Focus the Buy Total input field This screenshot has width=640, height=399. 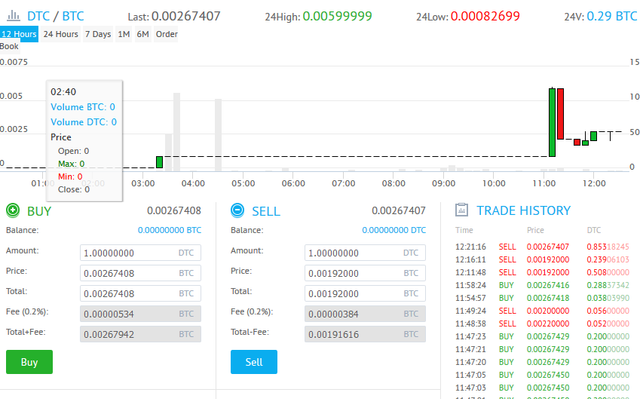click(140, 293)
